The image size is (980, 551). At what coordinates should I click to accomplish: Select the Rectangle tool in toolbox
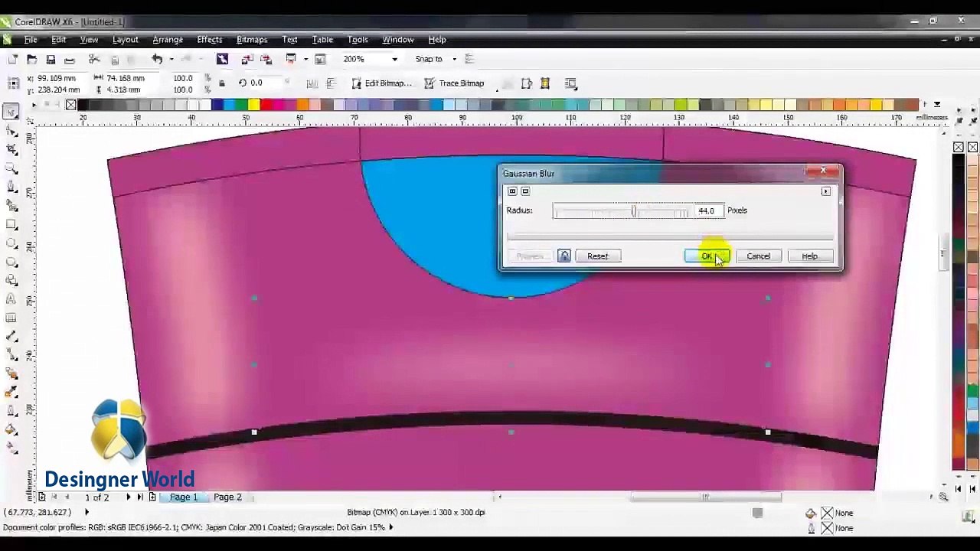coord(11,224)
